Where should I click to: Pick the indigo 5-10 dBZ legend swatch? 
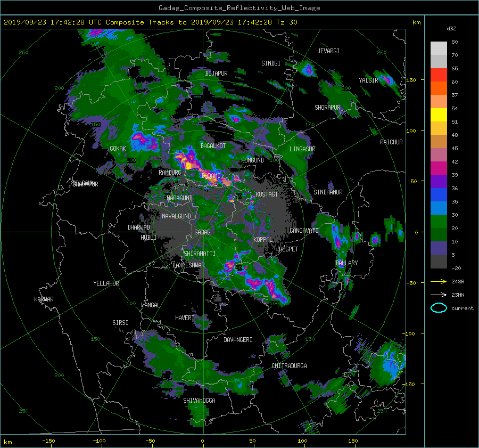click(x=439, y=248)
